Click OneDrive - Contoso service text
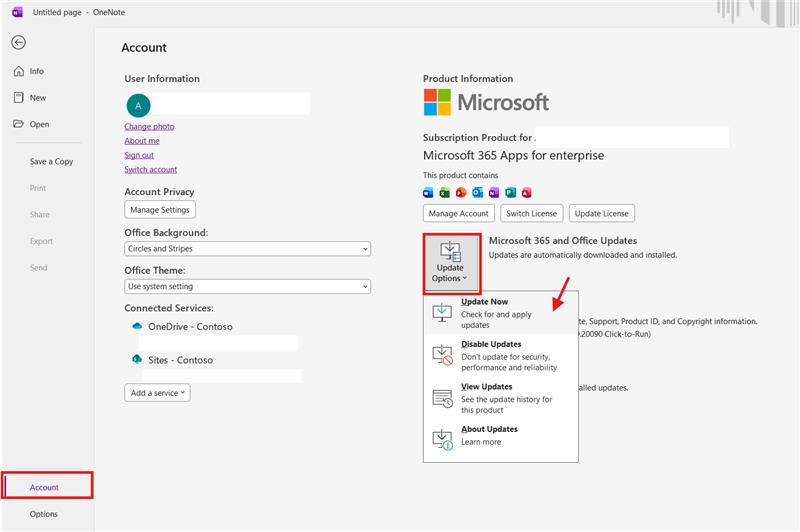800x532 pixels. [x=190, y=326]
